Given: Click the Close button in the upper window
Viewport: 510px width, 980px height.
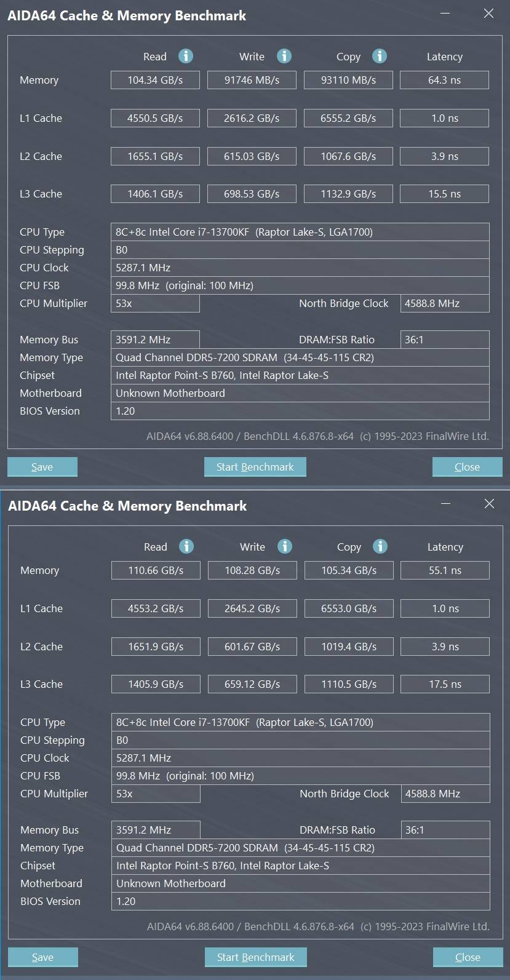Looking at the screenshot, I should [x=467, y=467].
